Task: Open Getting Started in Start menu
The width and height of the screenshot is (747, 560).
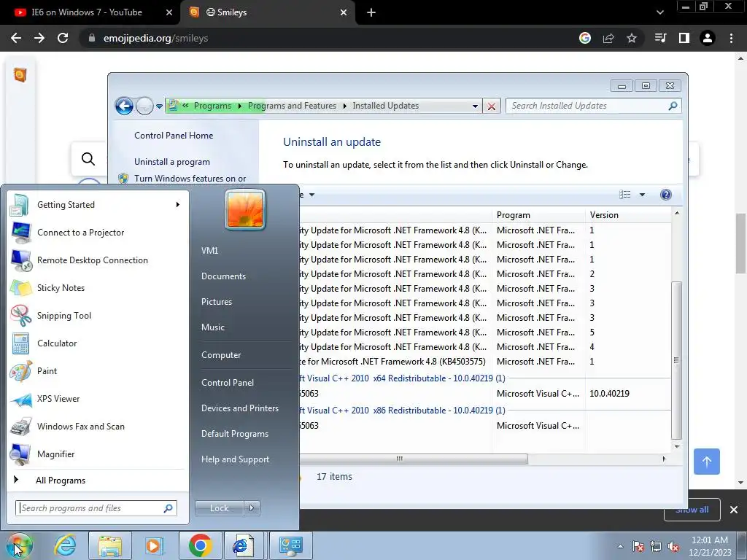Action: click(97, 205)
